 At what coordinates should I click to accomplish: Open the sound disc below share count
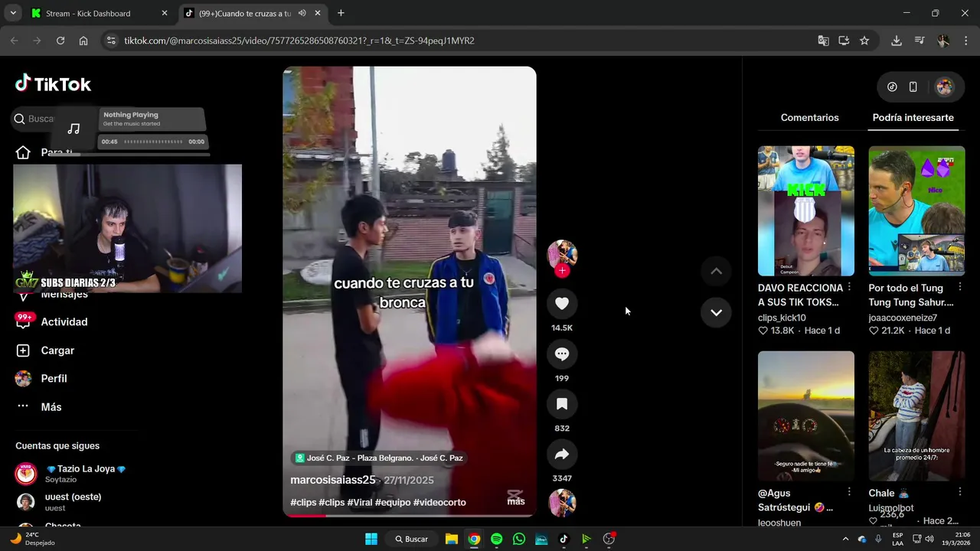562,503
